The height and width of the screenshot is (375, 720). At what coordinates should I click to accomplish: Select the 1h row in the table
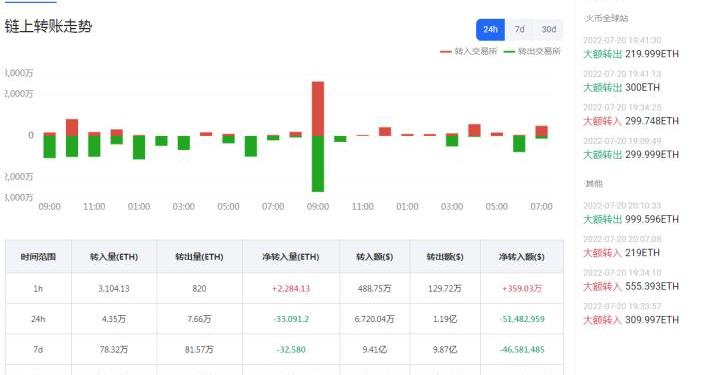pos(284,289)
